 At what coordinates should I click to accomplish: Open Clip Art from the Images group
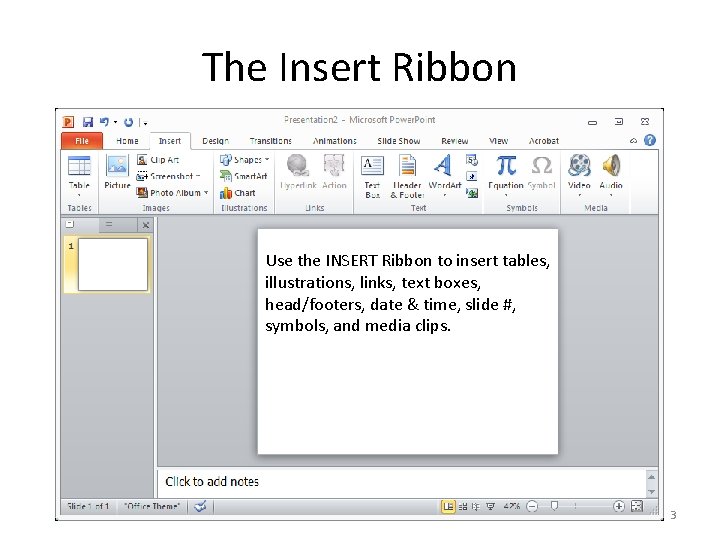[x=158, y=160]
